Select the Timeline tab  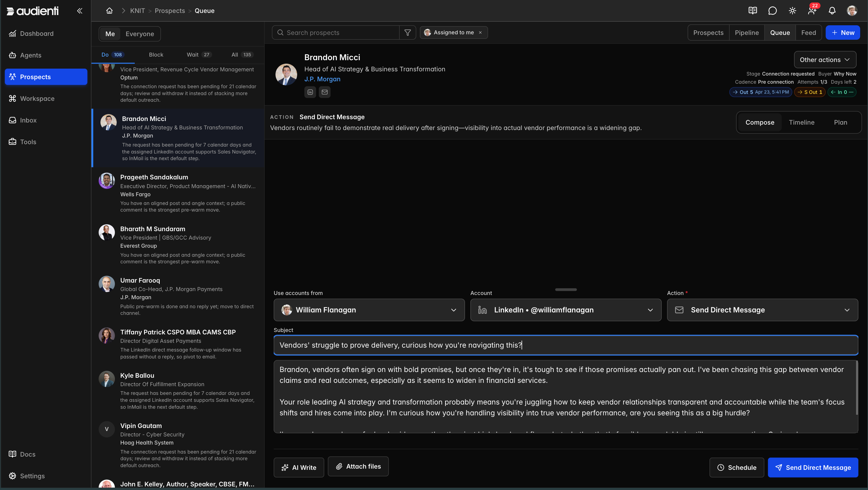tap(801, 123)
